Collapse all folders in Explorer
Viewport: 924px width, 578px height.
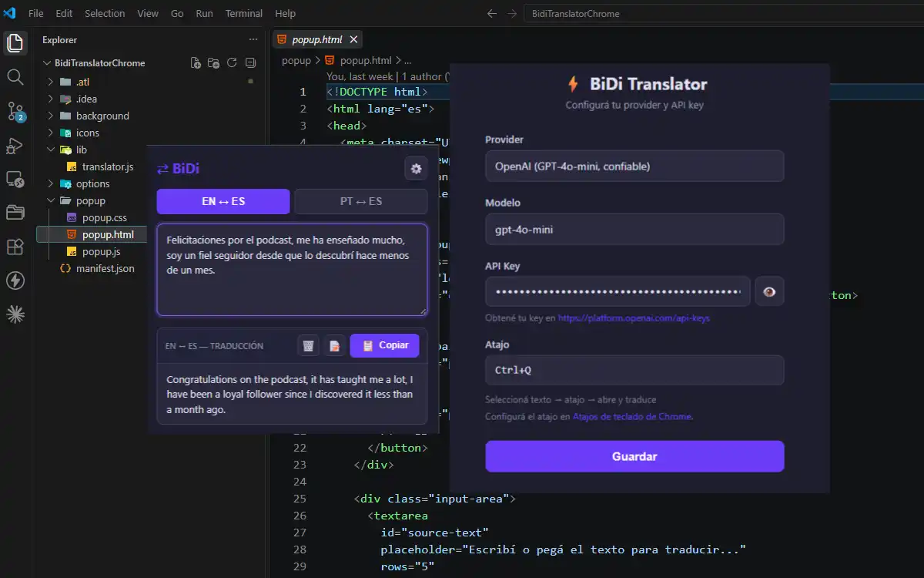click(250, 63)
